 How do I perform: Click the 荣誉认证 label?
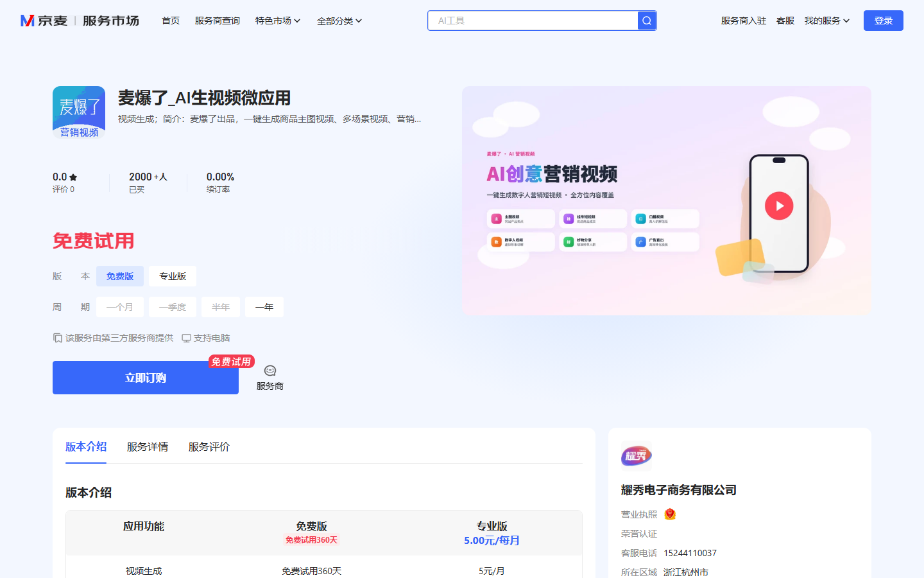point(639,534)
